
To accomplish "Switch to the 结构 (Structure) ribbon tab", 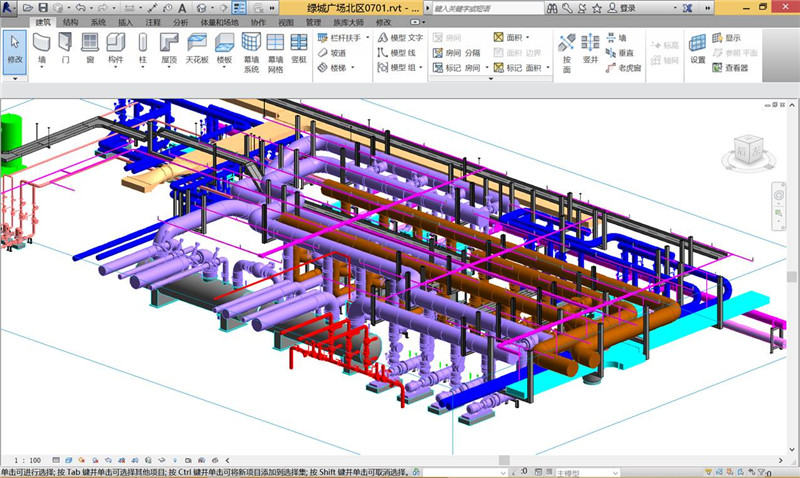I will 70,20.
